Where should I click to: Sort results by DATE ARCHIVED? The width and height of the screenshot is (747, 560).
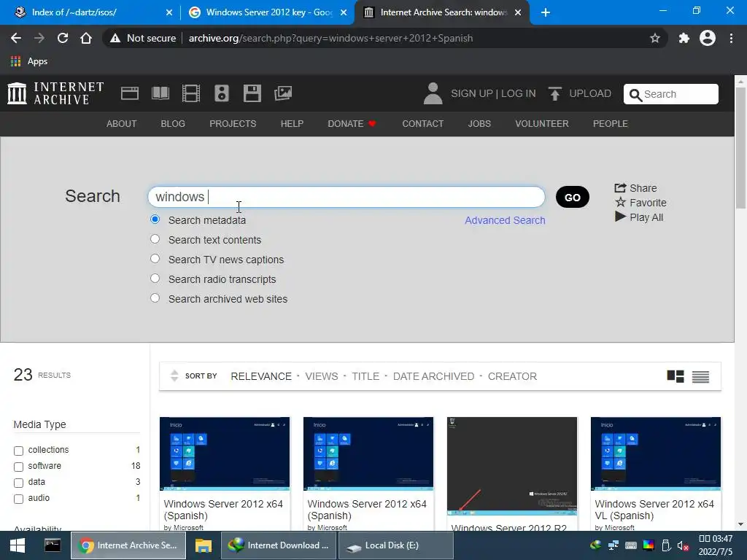pyautogui.click(x=433, y=376)
